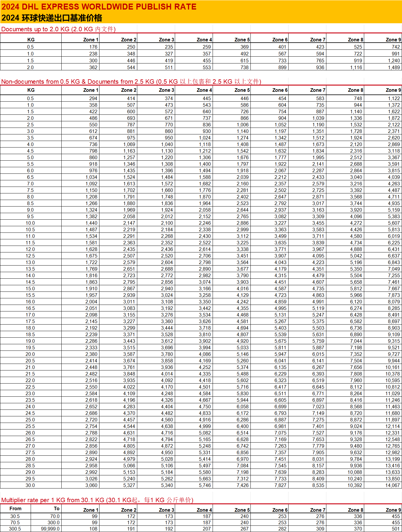Image resolution: width=402 pixels, height=532 pixels.
Task: Select Zone 9 multiplier rate 501
Action: click(x=396, y=529)
